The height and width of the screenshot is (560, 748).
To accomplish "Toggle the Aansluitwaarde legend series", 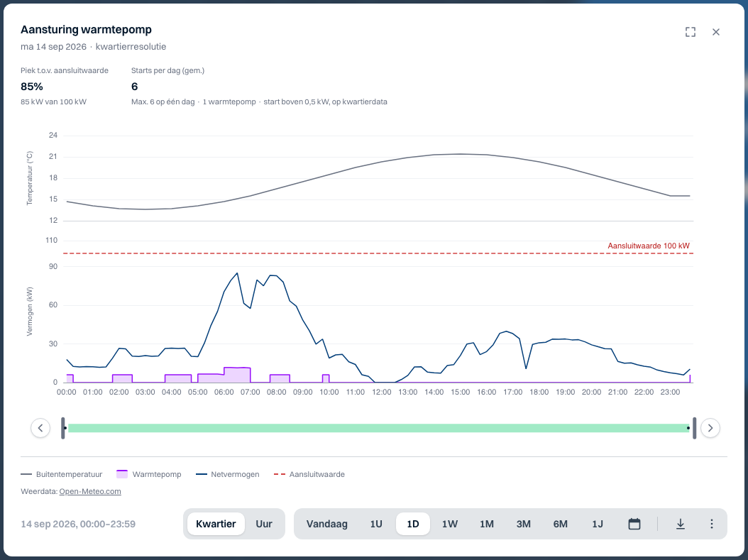I will click(x=309, y=474).
